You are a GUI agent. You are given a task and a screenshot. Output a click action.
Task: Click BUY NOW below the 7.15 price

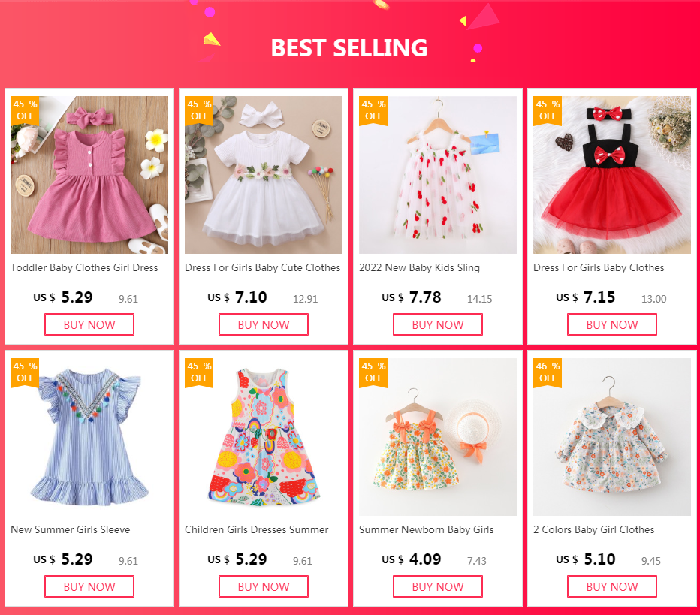pyautogui.click(x=611, y=324)
